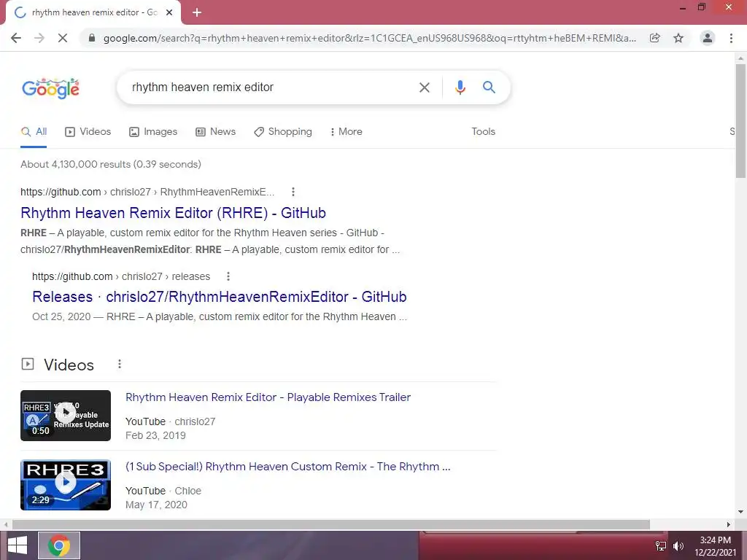Click the scroll down arrow
The height and width of the screenshot is (560, 747).
(740, 513)
